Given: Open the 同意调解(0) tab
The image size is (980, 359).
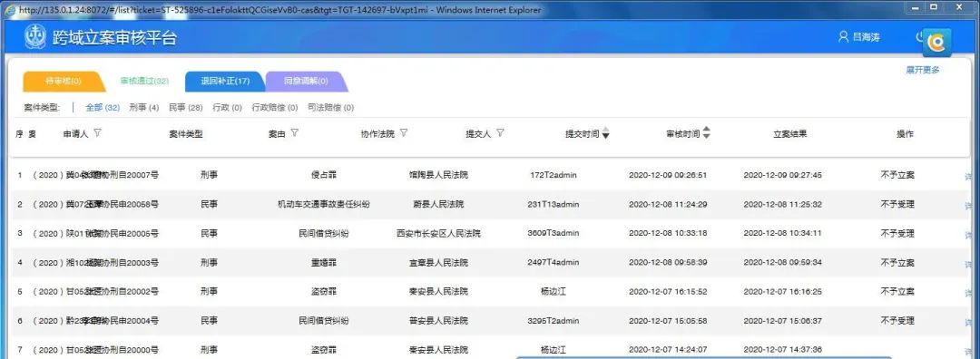Looking at the screenshot, I should coord(307,82).
